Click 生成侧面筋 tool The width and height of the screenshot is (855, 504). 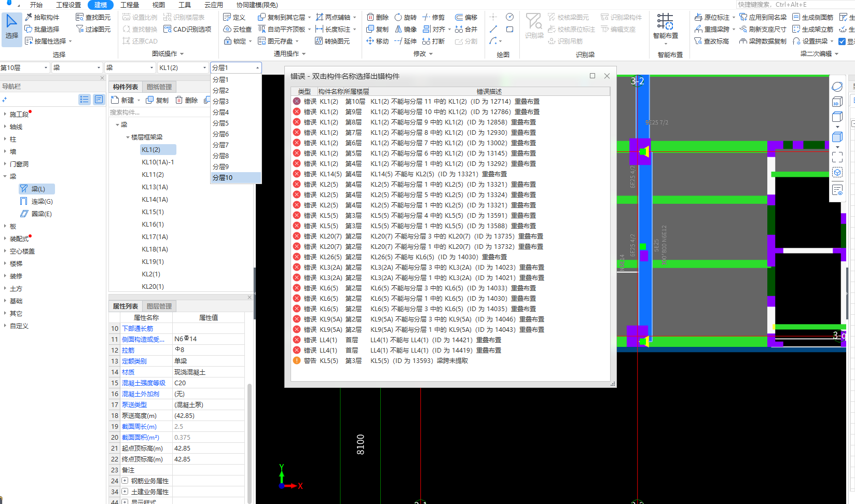[x=813, y=17]
